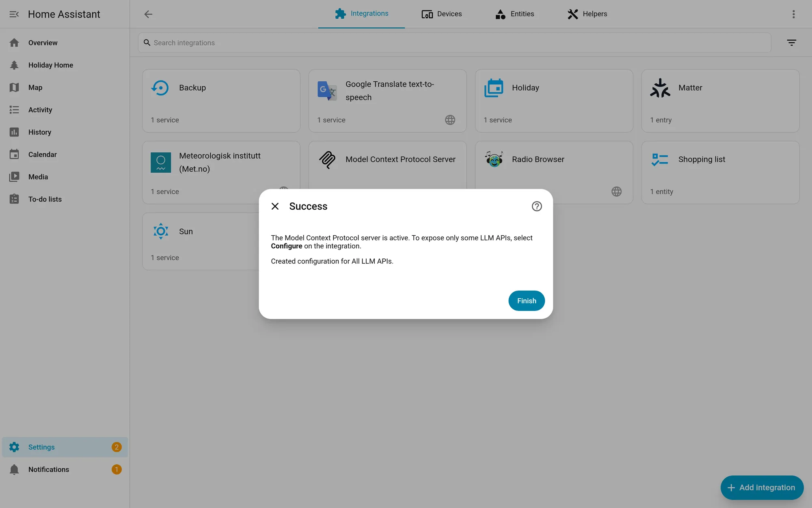Close the Success dialog with X
The image size is (812, 508).
[x=275, y=206]
